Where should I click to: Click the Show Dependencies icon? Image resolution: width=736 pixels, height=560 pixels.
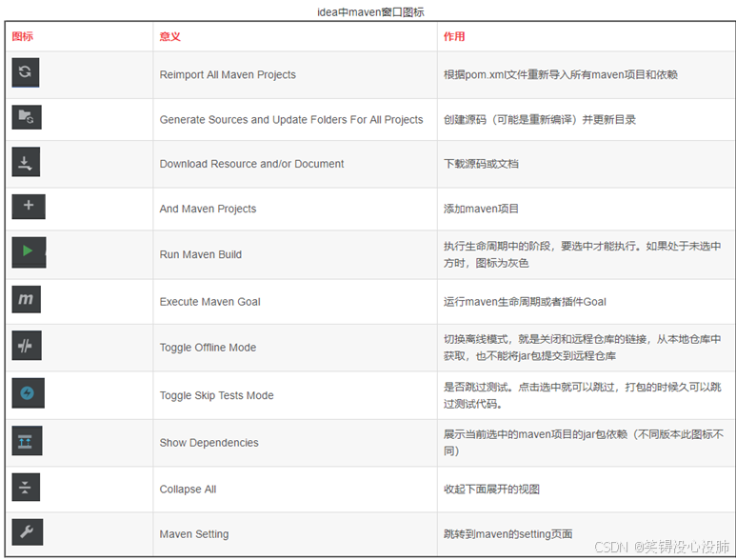tap(27, 440)
